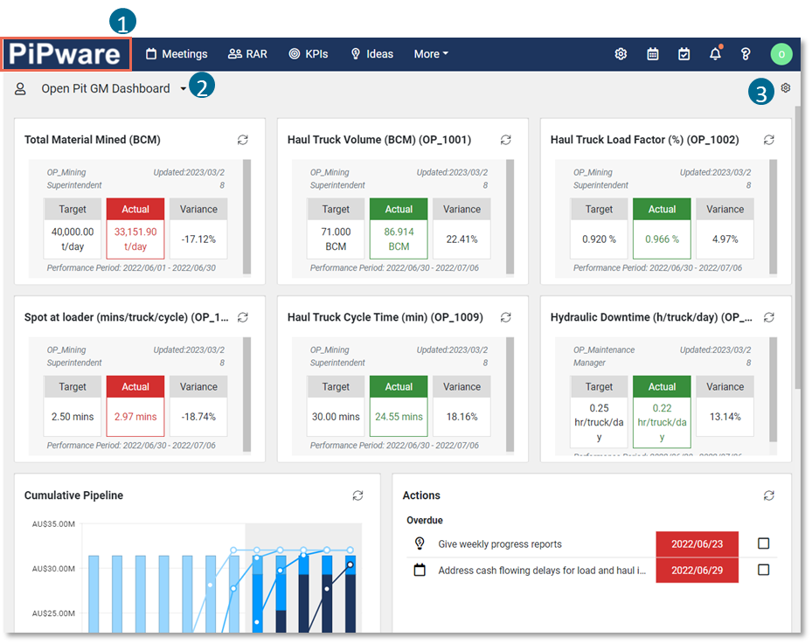Click the 13.14% variance value
Image resolution: width=812 pixels, height=644 pixels.
point(725,417)
